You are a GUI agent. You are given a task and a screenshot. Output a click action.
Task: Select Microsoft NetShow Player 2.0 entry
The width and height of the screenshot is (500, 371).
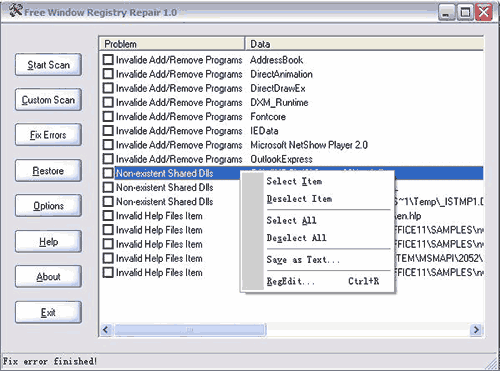pos(309,145)
